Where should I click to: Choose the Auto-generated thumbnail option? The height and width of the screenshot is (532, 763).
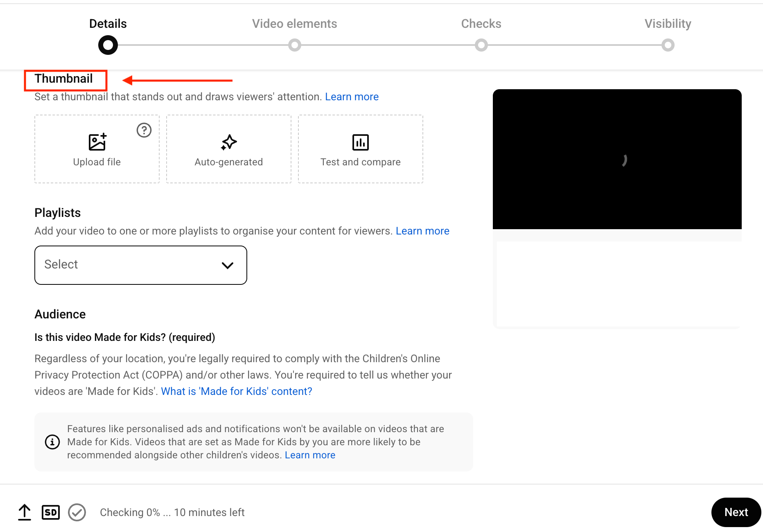[228, 149]
